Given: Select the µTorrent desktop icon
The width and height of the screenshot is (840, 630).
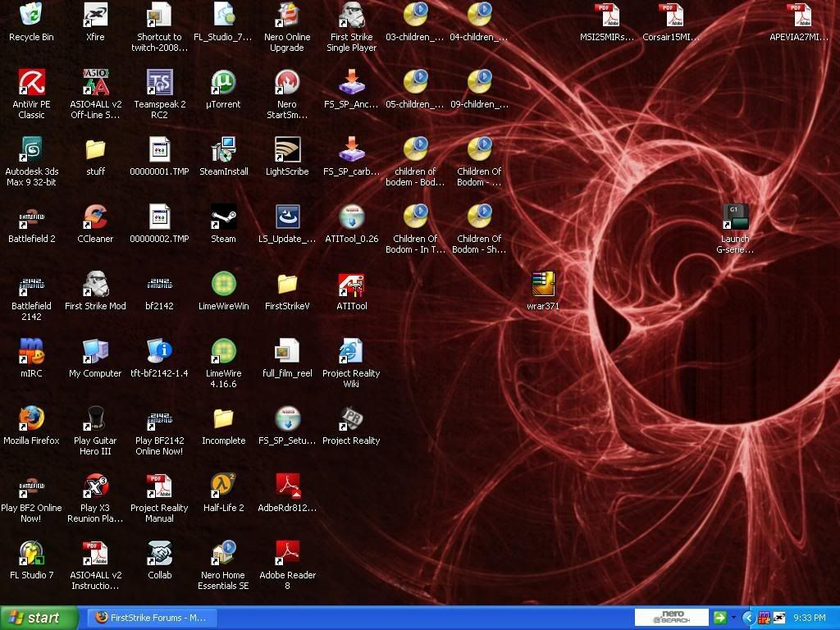Looking at the screenshot, I should pos(223,82).
